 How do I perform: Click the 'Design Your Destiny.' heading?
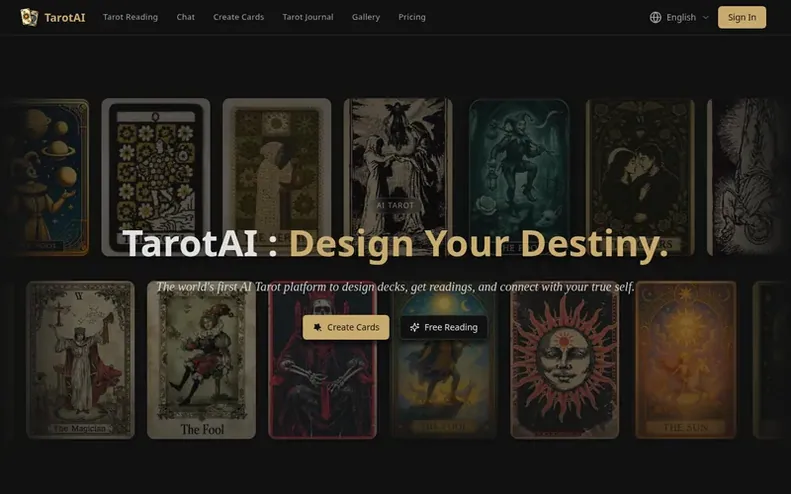tap(479, 244)
